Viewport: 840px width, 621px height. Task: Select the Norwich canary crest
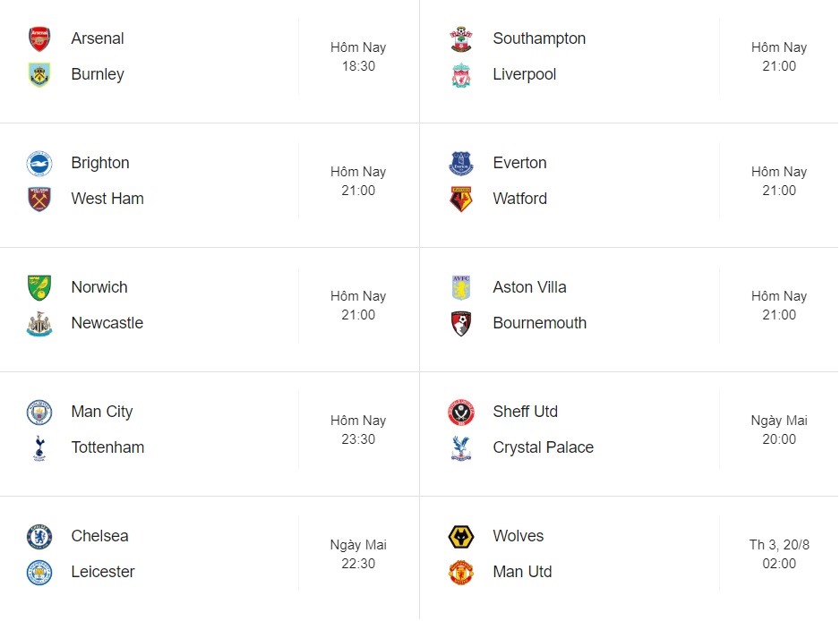39,287
